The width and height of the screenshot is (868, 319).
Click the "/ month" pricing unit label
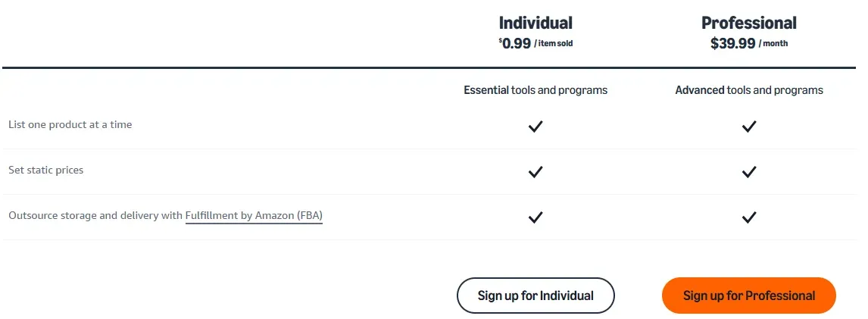[773, 44]
